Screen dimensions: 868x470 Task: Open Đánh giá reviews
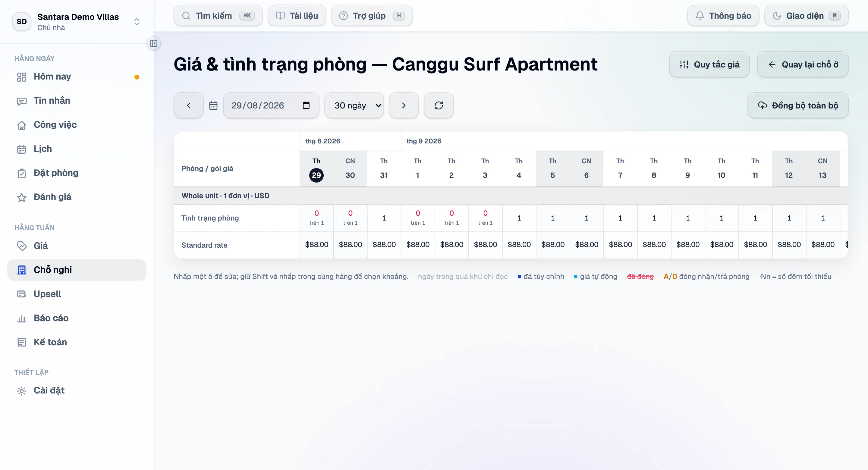77,197
